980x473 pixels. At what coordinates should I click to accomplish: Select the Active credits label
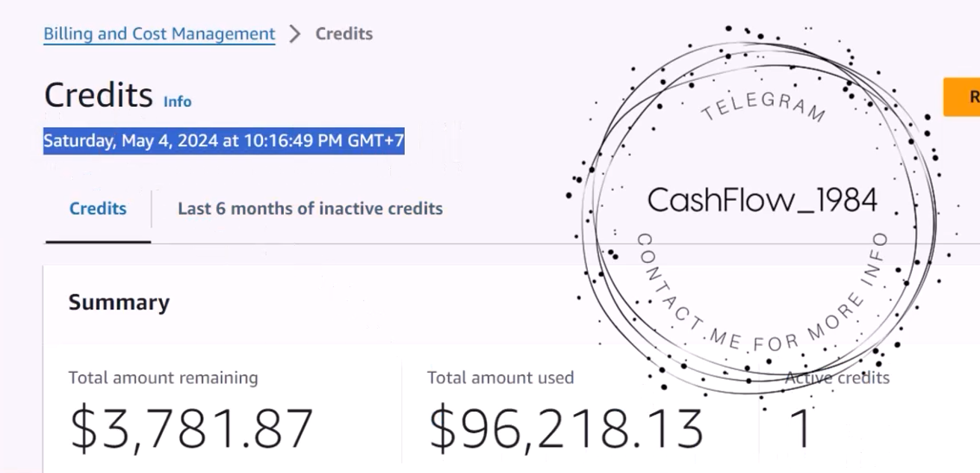(837, 378)
